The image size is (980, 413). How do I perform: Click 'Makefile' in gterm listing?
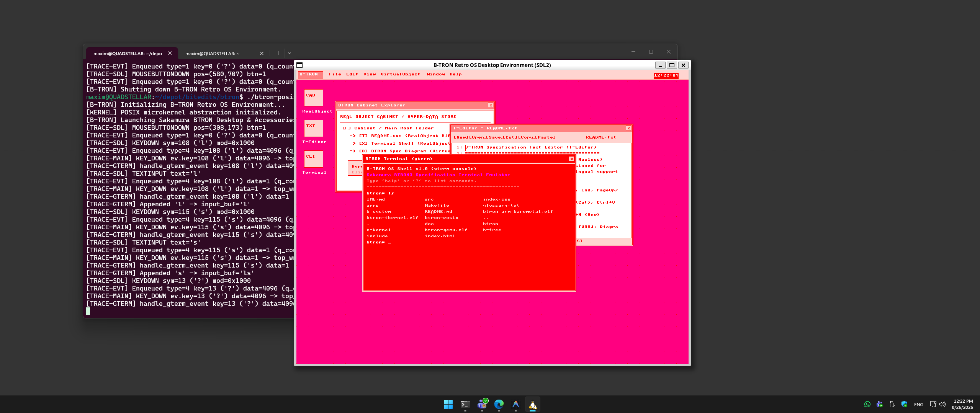(437, 206)
